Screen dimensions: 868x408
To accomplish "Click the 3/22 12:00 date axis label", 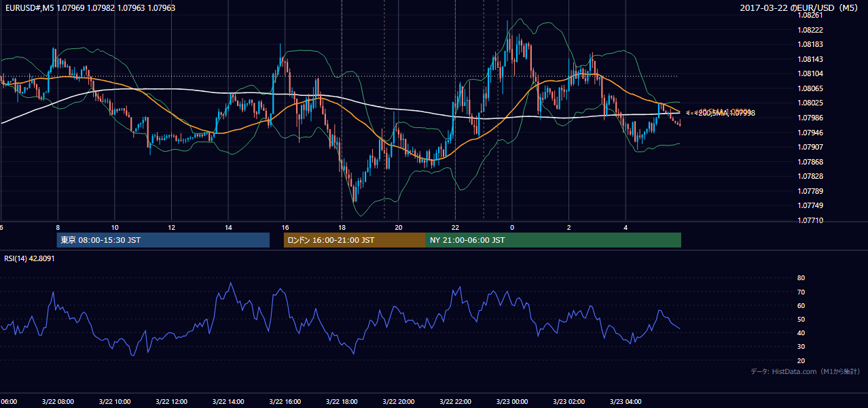I will (171, 402).
